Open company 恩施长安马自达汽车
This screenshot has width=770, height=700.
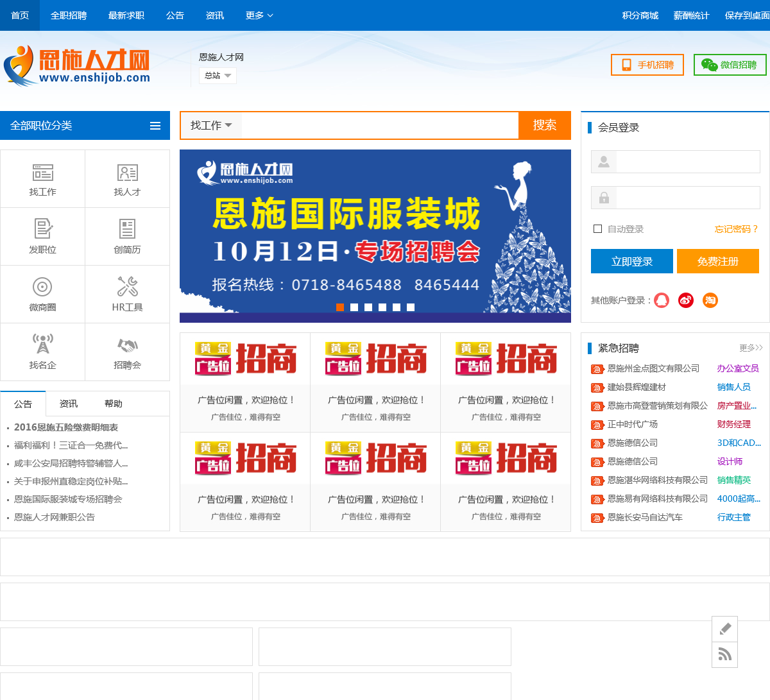(x=645, y=517)
